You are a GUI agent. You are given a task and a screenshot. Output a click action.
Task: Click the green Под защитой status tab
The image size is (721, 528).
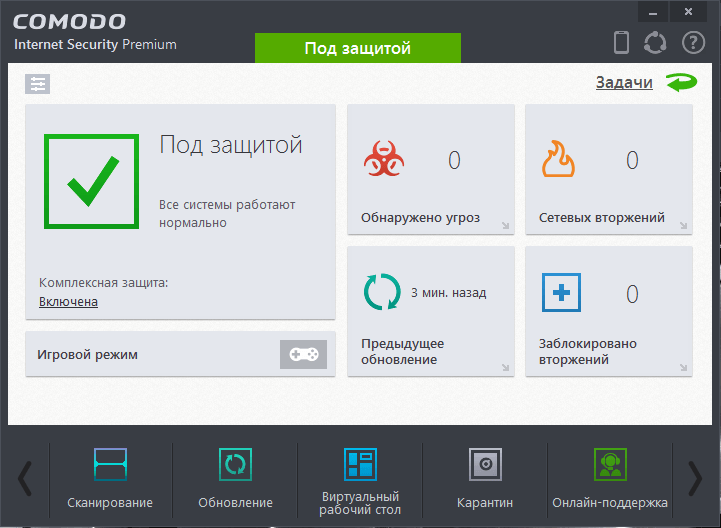tap(358, 48)
